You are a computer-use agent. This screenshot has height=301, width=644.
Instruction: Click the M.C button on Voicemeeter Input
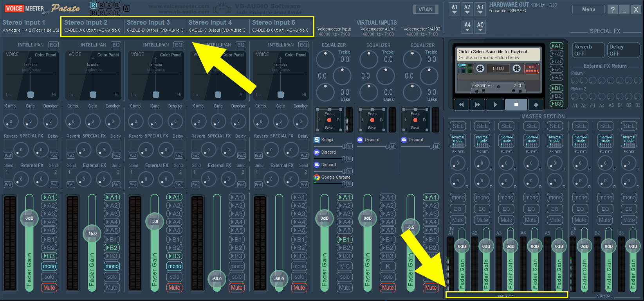click(345, 266)
